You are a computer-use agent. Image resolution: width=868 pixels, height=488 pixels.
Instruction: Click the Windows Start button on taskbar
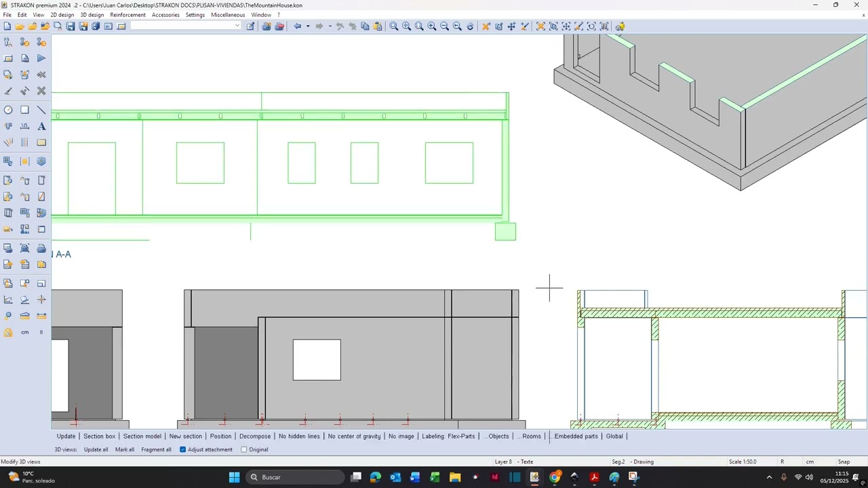click(x=234, y=477)
